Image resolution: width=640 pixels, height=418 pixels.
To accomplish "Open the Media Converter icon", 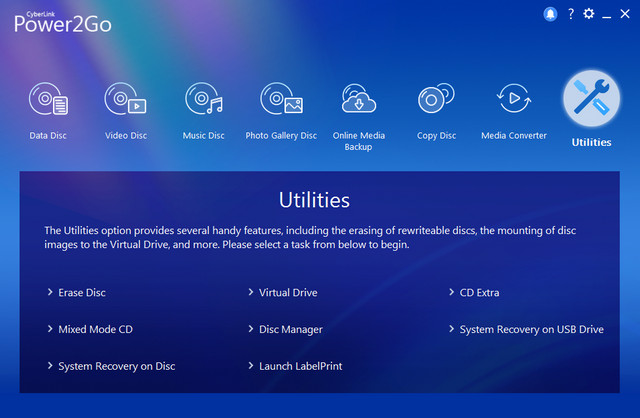I will pyautogui.click(x=514, y=98).
